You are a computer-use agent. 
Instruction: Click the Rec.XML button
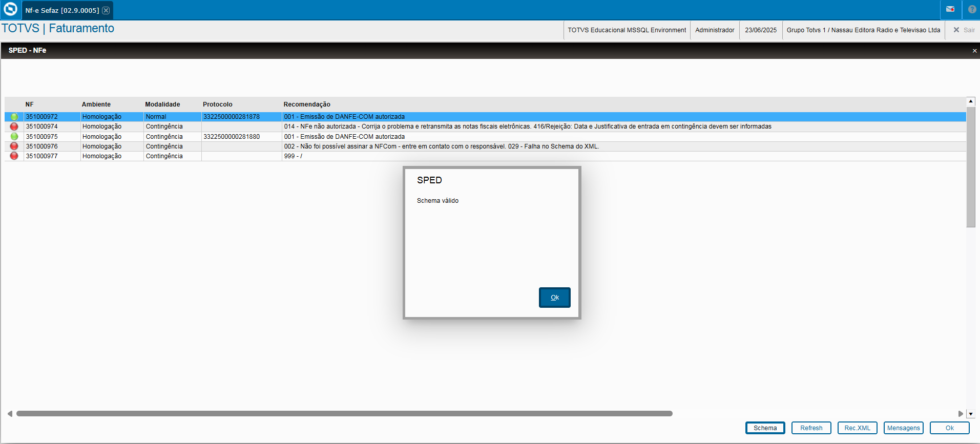(857, 428)
